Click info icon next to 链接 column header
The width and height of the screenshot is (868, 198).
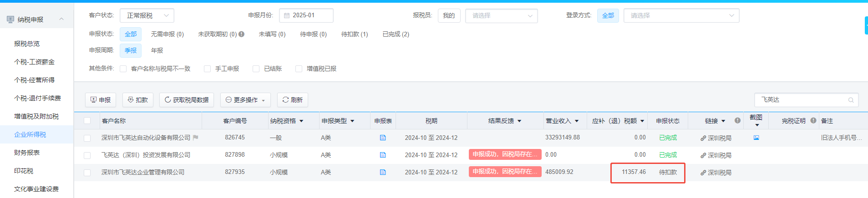coord(737,120)
